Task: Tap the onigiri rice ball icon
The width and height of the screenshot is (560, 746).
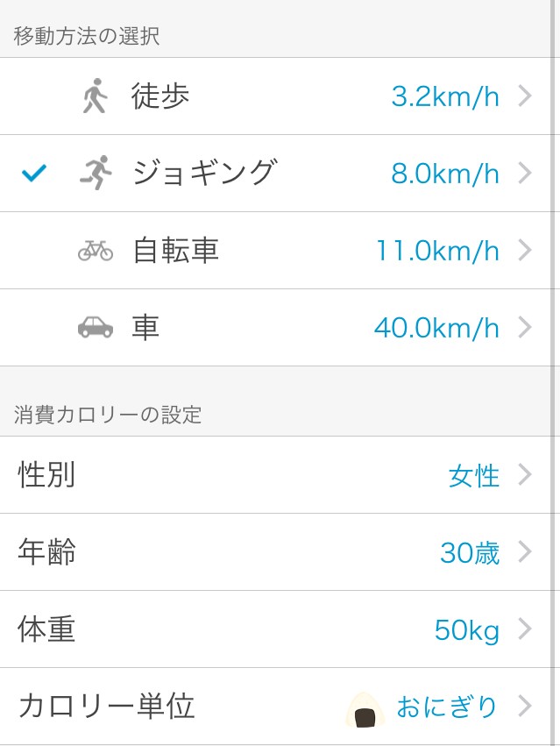Action: [365, 708]
